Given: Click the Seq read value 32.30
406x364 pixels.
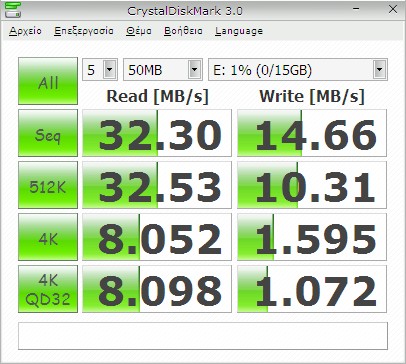Looking at the screenshot, I should point(157,133).
